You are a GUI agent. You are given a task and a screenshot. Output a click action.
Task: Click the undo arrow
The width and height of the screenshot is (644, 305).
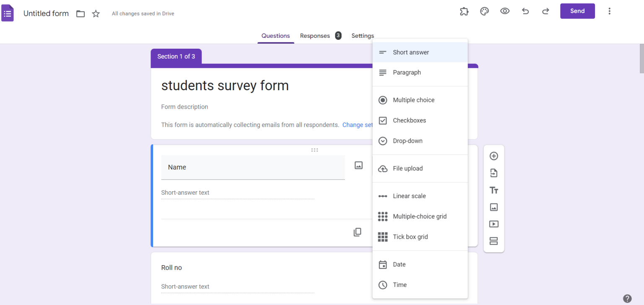click(x=525, y=11)
